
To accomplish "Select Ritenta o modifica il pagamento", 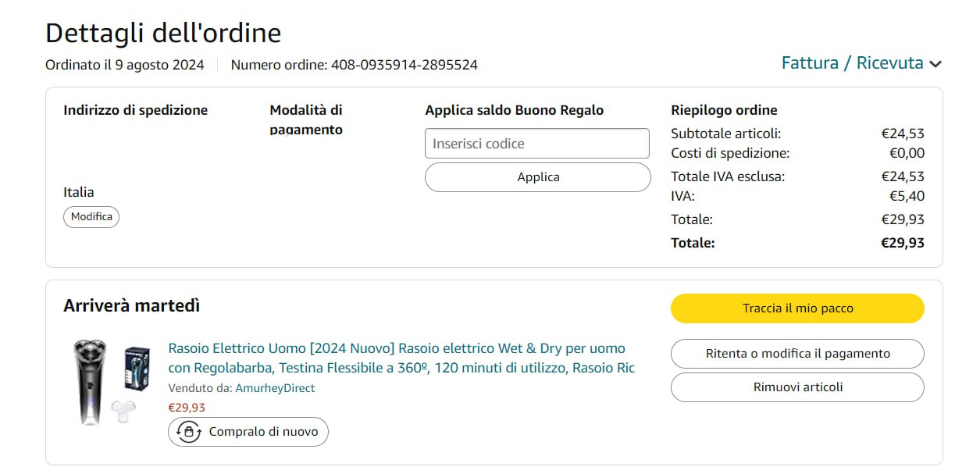I will (x=796, y=354).
